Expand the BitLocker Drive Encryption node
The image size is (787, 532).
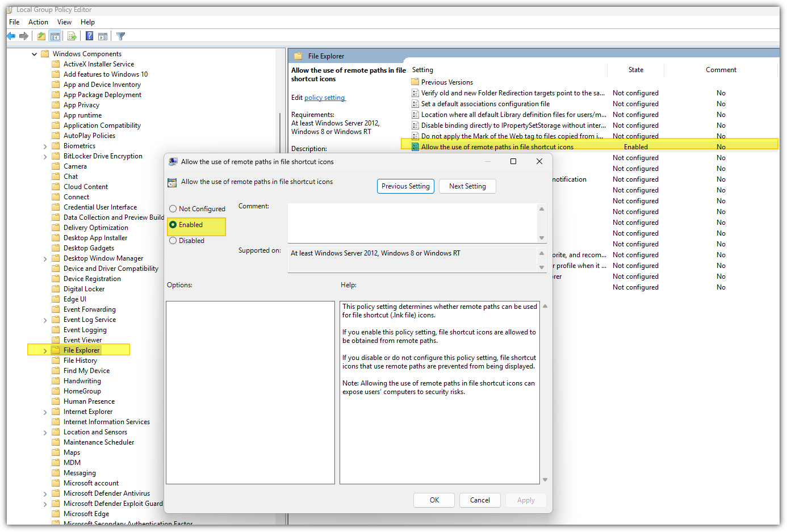[x=45, y=157]
